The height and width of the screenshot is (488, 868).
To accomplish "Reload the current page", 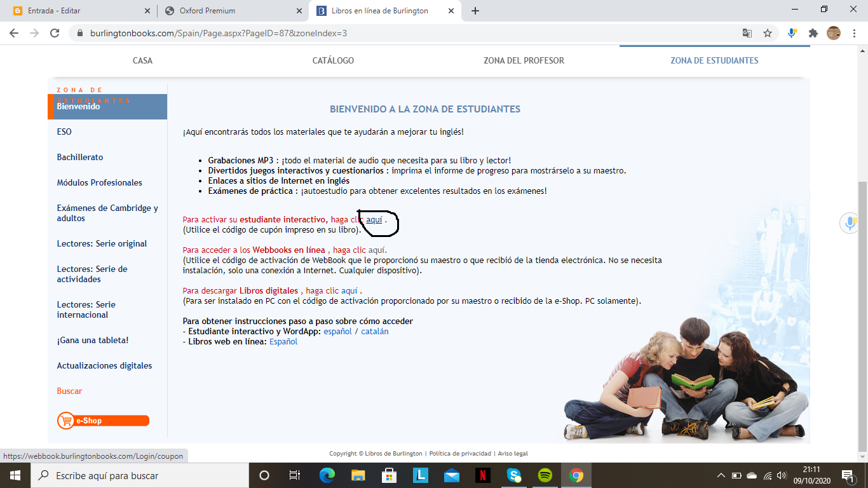I will pyautogui.click(x=55, y=33).
